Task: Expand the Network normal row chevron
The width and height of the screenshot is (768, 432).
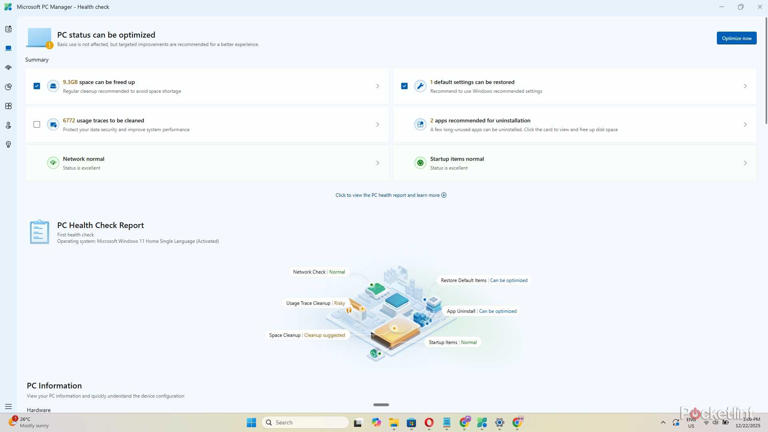Action: (x=377, y=163)
